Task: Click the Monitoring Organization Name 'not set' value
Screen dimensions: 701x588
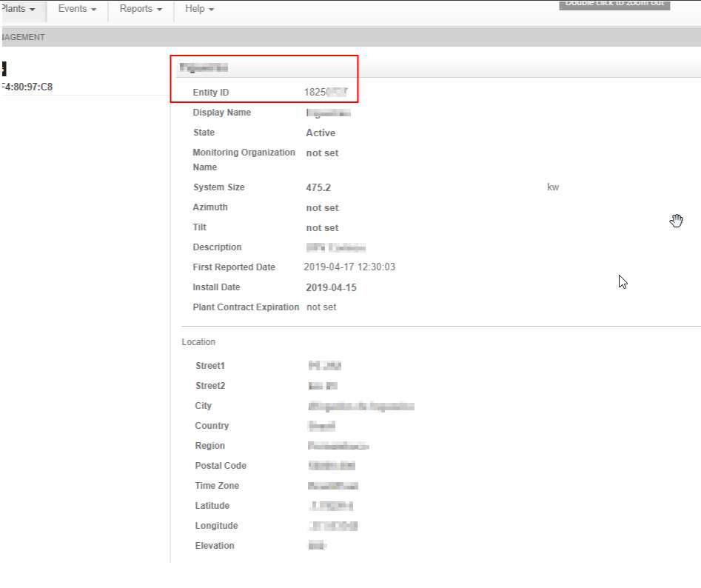Action: (322, 153)
